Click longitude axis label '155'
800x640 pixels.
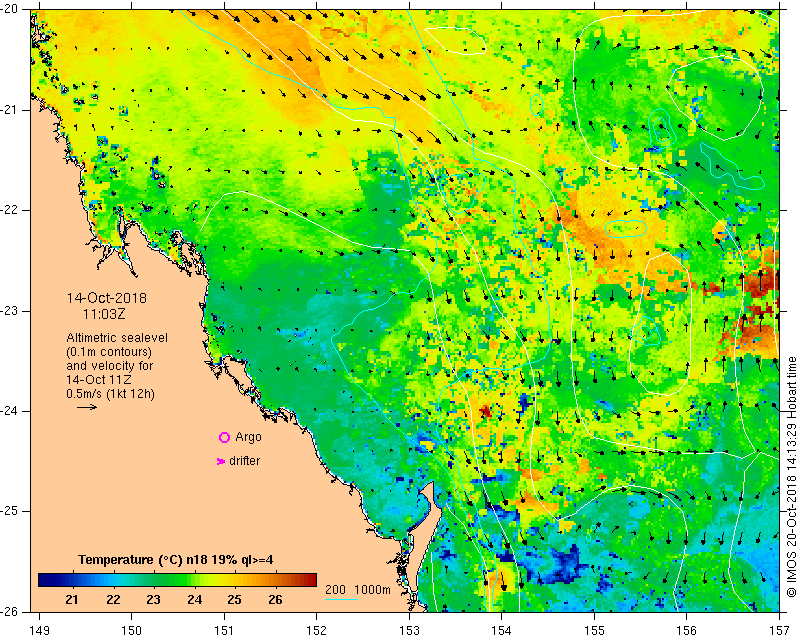[x=594, y=631]
